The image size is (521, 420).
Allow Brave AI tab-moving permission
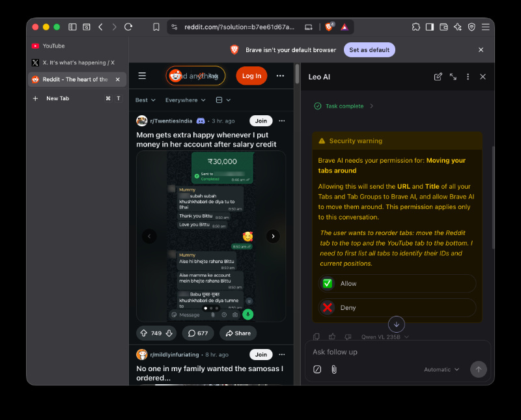point(397,283)
